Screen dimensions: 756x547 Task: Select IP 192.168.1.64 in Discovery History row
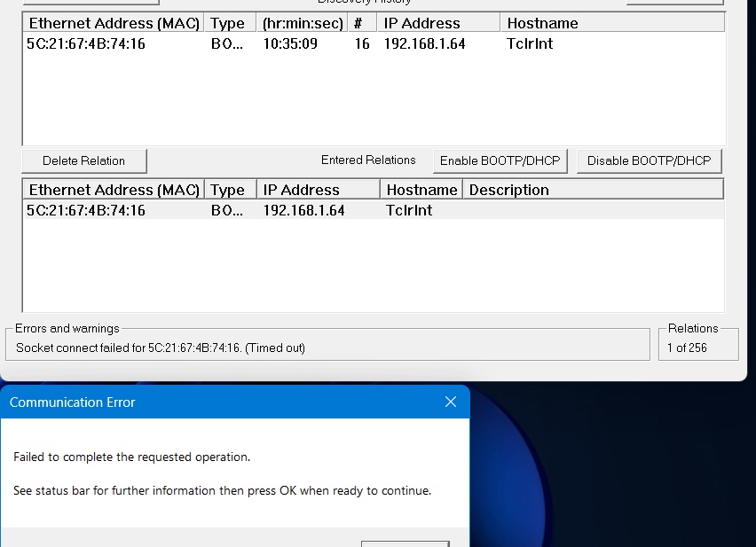[x=425, y=43]
